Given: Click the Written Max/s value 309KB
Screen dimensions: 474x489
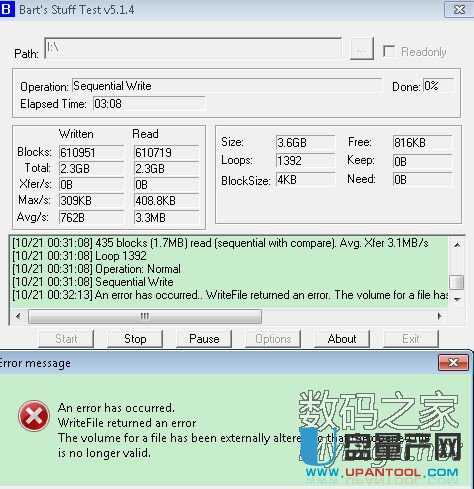Looking at the screenshot, I should 92,201.
